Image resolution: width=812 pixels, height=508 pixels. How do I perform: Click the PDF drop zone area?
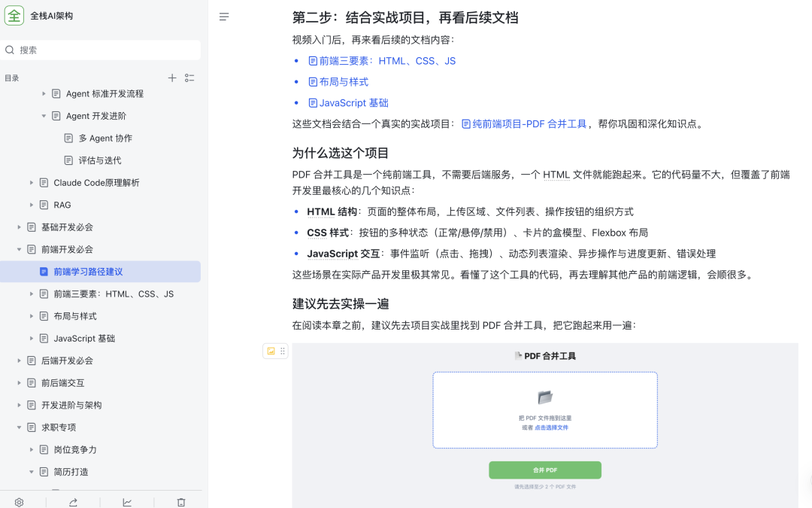(545, 410)
